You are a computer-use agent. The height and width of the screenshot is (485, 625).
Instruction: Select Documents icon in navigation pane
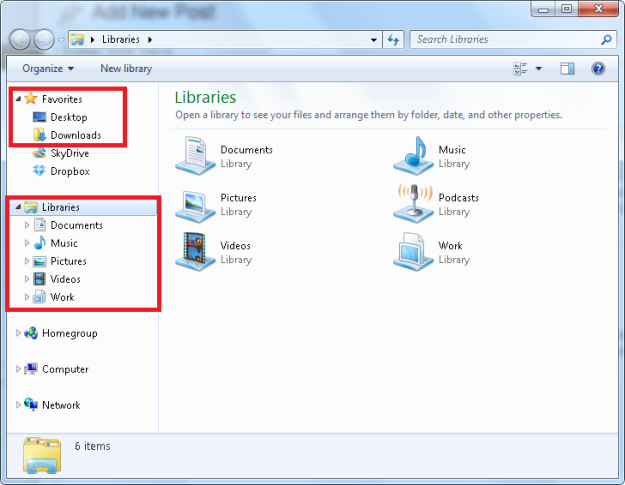point(39,225)
